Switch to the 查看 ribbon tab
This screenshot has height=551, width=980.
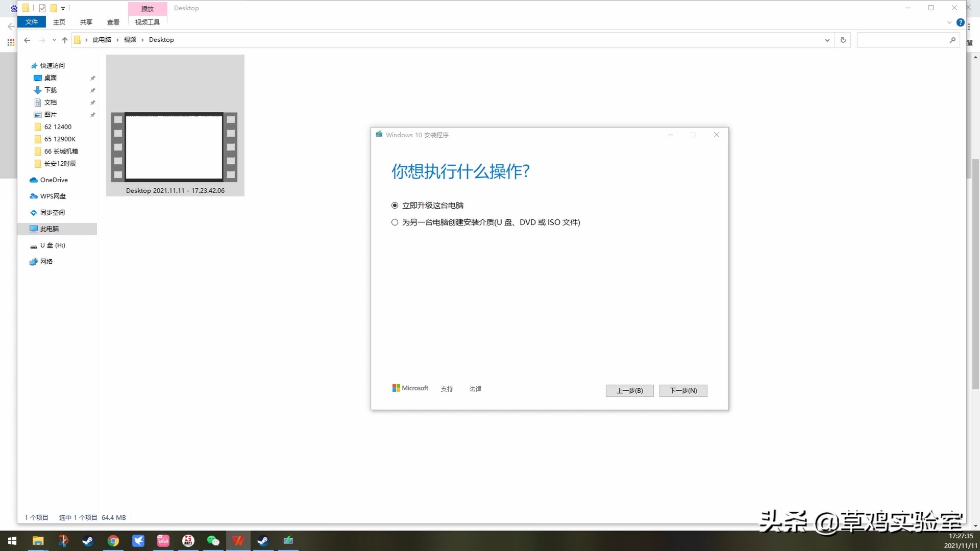[113, 22]
